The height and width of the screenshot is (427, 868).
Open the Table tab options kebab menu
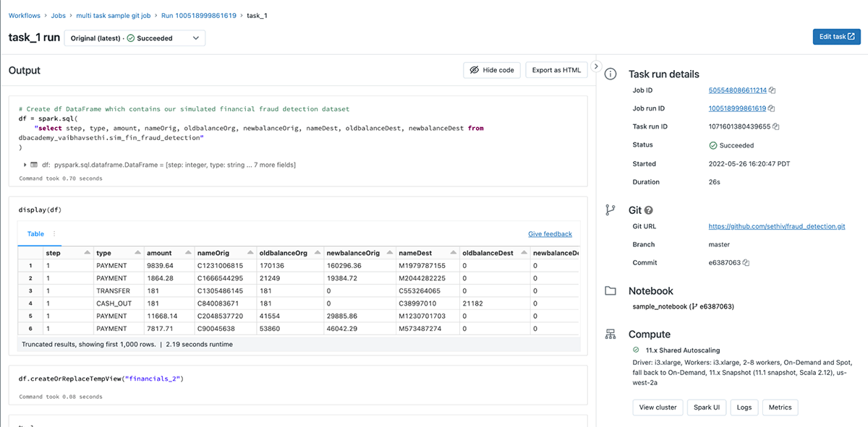click(54, 234)
